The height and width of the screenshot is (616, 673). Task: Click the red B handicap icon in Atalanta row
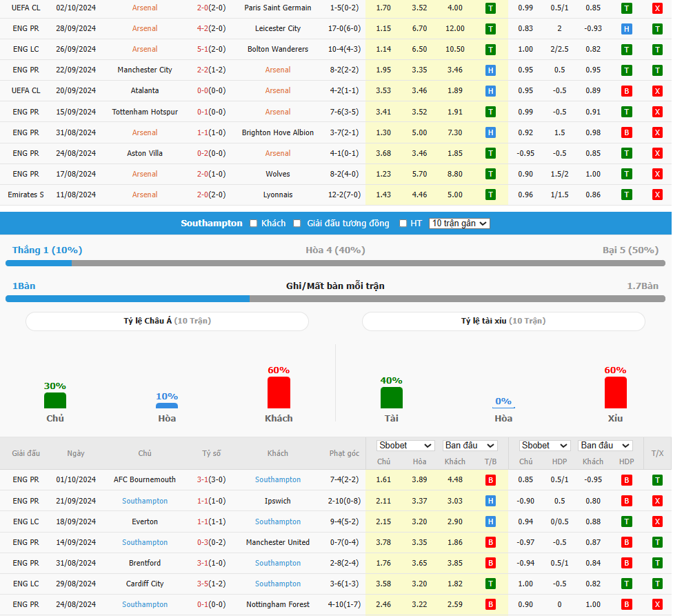[627, 91]
